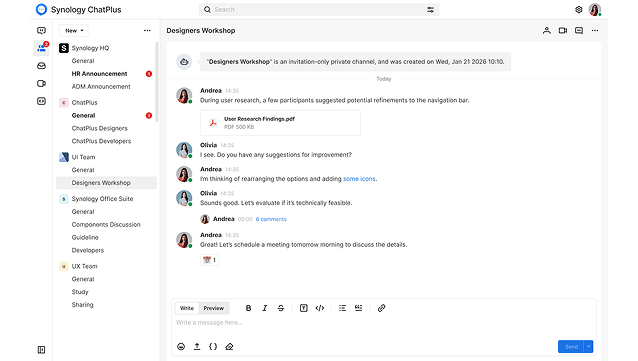The image size is (638, 361).
Task: Open more options menu in channel header
Action: (595, 31)
